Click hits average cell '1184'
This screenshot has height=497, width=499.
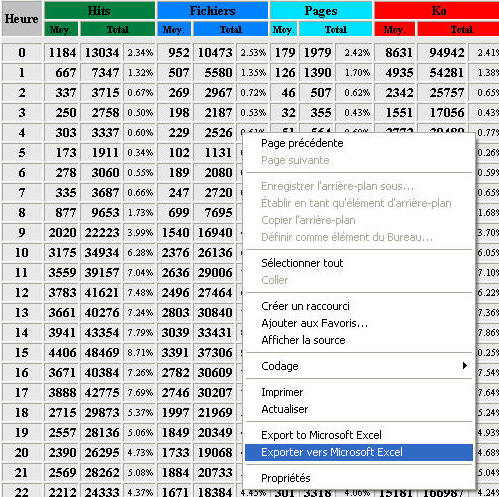coord(62,53)
